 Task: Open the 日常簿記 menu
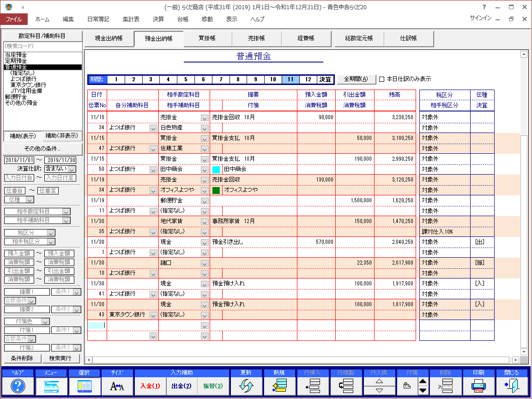point(98,19)
